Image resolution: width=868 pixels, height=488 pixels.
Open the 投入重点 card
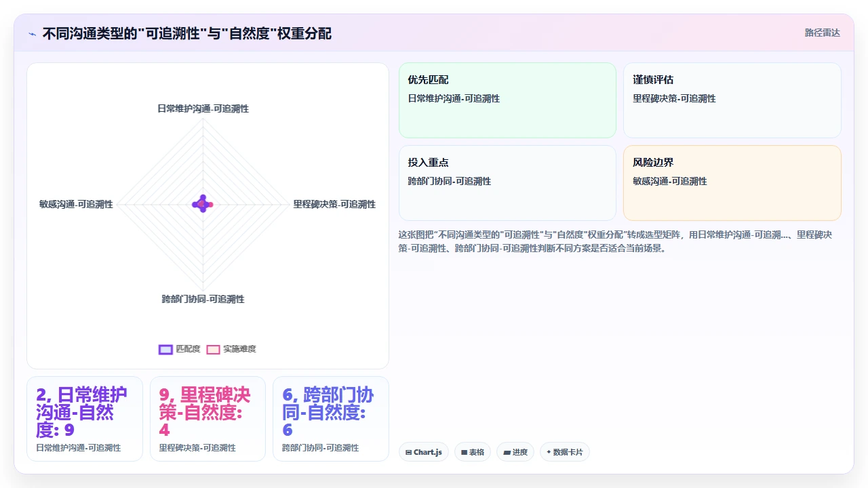[507, 183]
